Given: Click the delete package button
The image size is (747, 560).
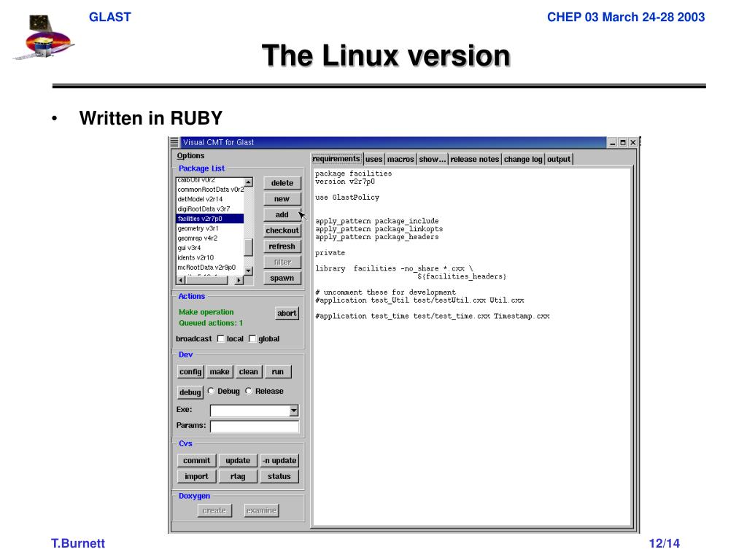Looking at the screenshot, I should [x=282, y=183].
